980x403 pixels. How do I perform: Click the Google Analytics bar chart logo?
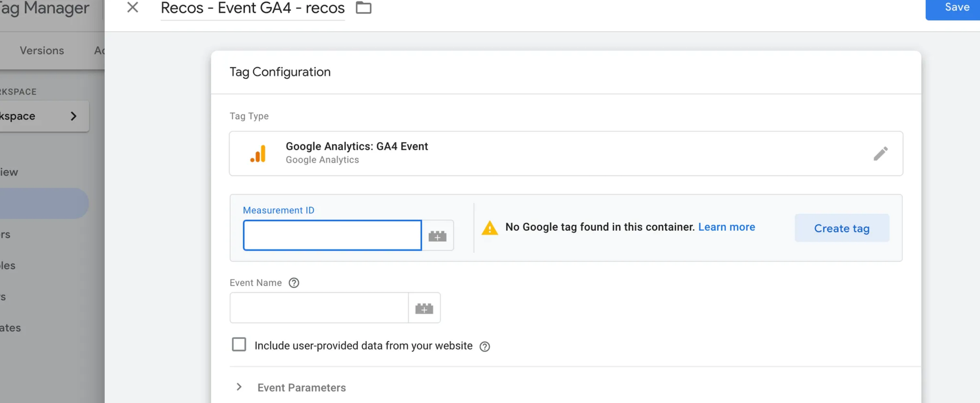point(258,154)
